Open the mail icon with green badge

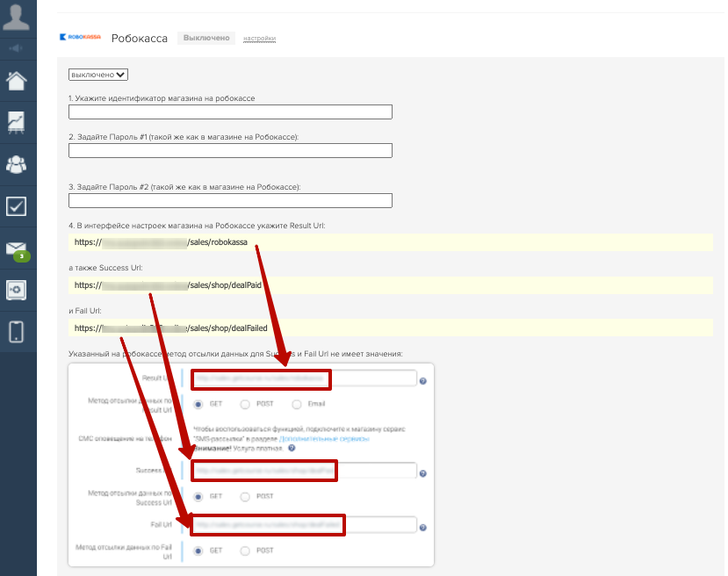pos(18,249)
